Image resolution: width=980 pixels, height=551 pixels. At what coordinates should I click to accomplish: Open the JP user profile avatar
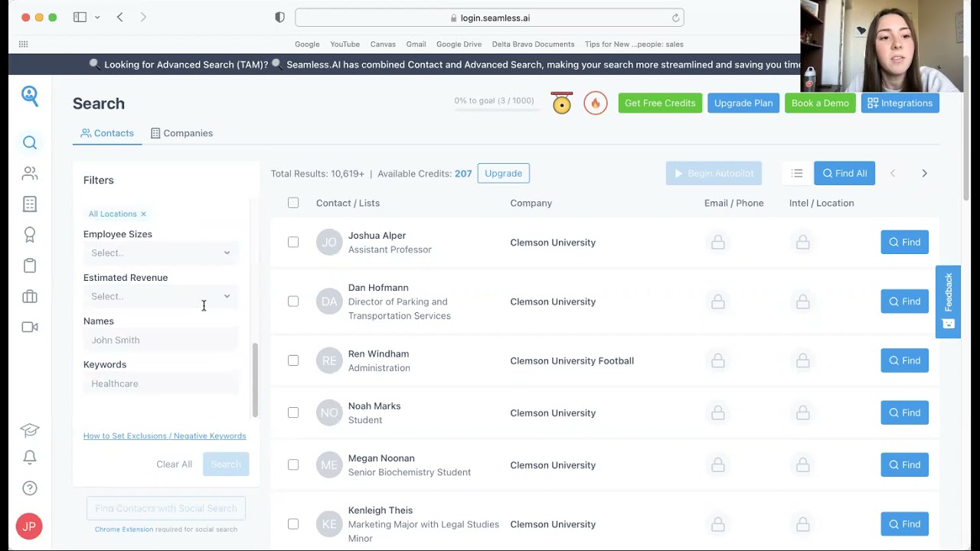29,526
